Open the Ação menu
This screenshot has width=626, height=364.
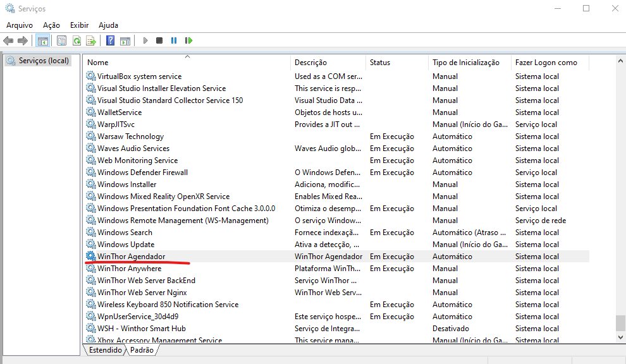(51, 25)
